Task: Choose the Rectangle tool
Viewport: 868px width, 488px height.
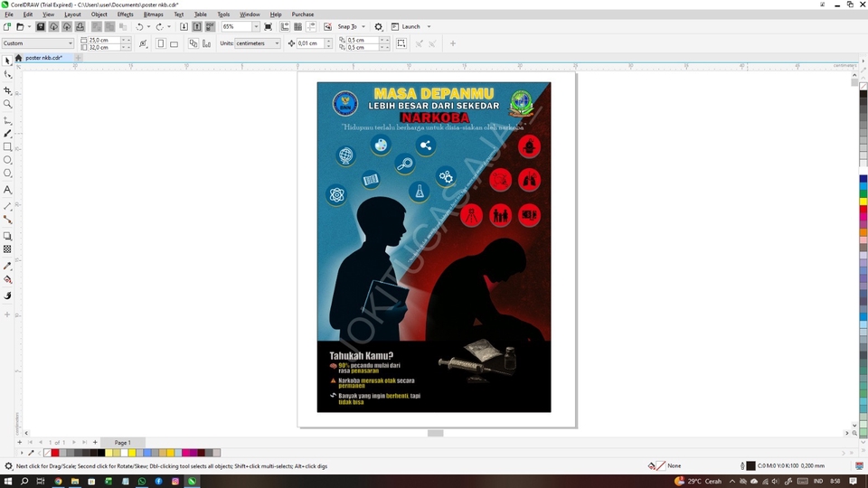Action: (x=8, y=146)
